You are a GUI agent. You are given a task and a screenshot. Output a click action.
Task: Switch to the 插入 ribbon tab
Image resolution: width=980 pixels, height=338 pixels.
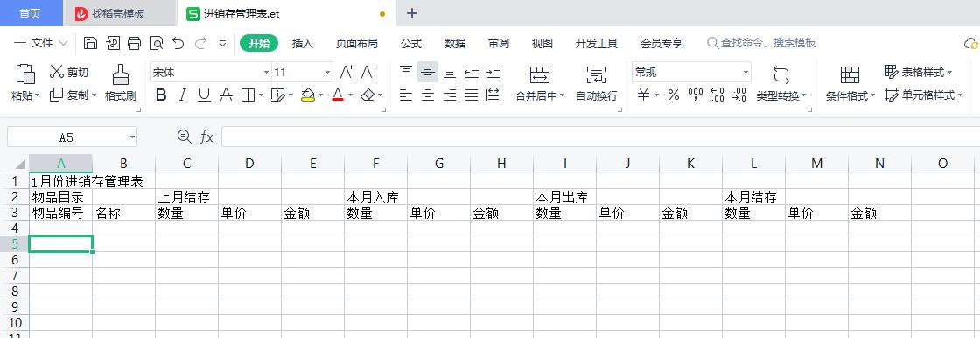coord(303,43)
